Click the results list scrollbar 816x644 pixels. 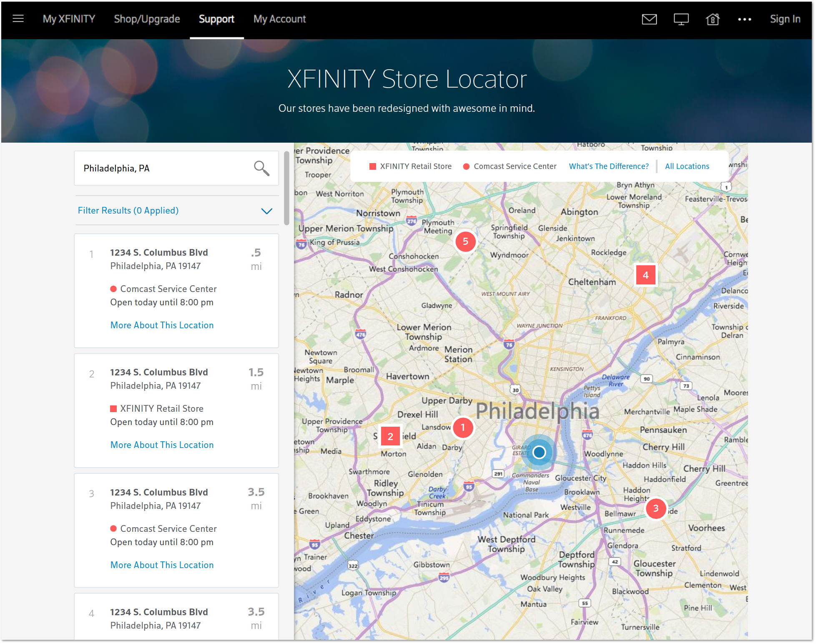pyautogui.click(x=286, y=189)
